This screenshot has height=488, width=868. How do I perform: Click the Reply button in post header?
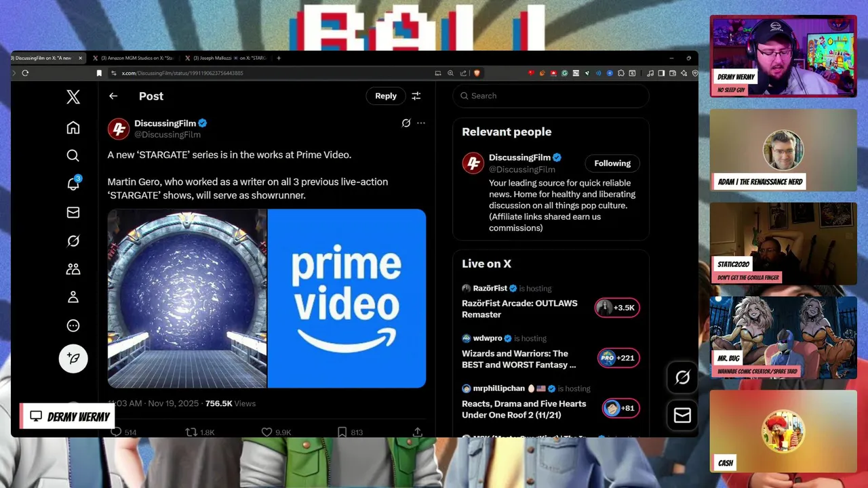pos(386,96)
